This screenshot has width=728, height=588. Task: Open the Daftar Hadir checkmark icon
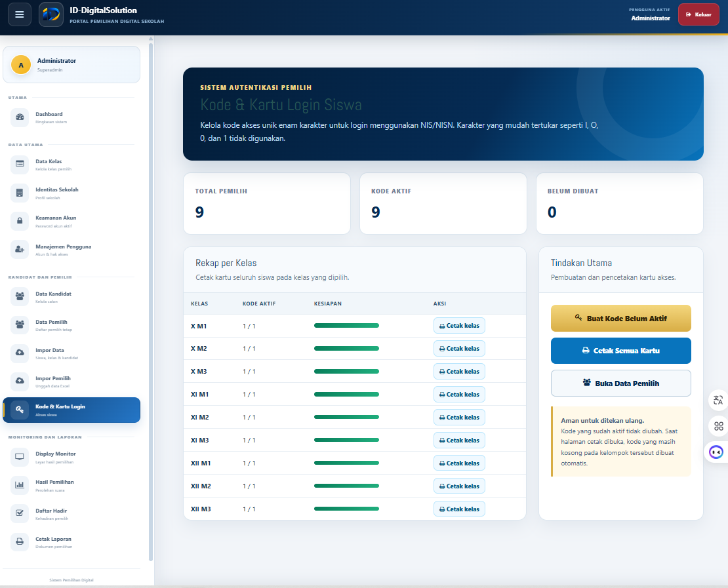point(20,513)
